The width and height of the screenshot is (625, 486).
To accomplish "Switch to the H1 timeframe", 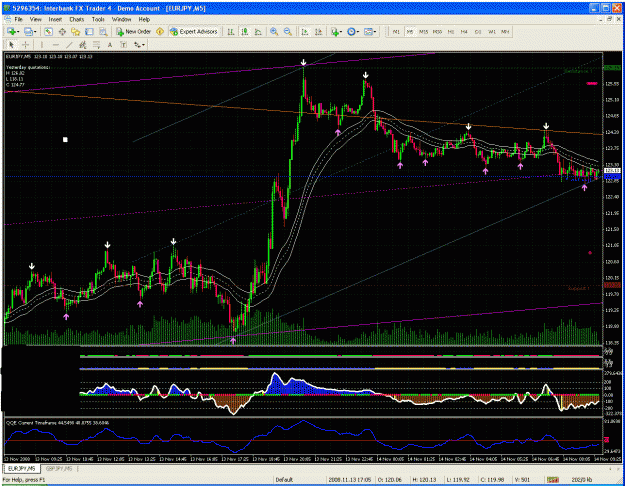I will tap(451, 32).
